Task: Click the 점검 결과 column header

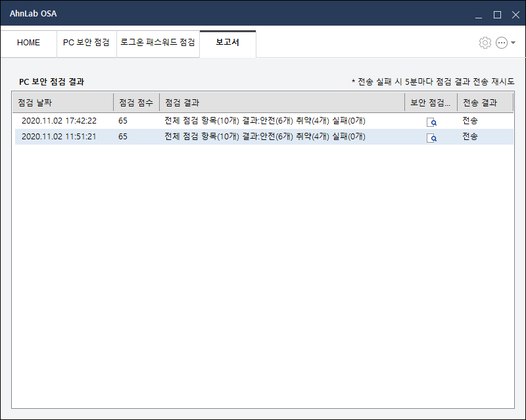Action: 282,103
